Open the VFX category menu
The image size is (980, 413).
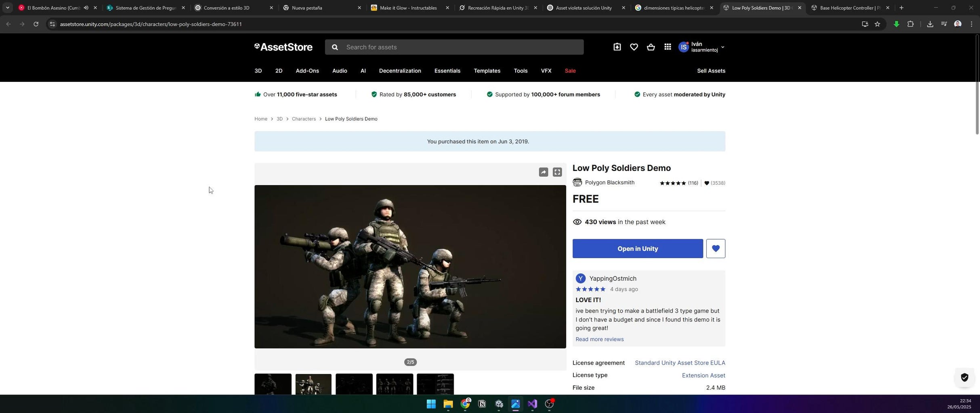coord(546,71)
